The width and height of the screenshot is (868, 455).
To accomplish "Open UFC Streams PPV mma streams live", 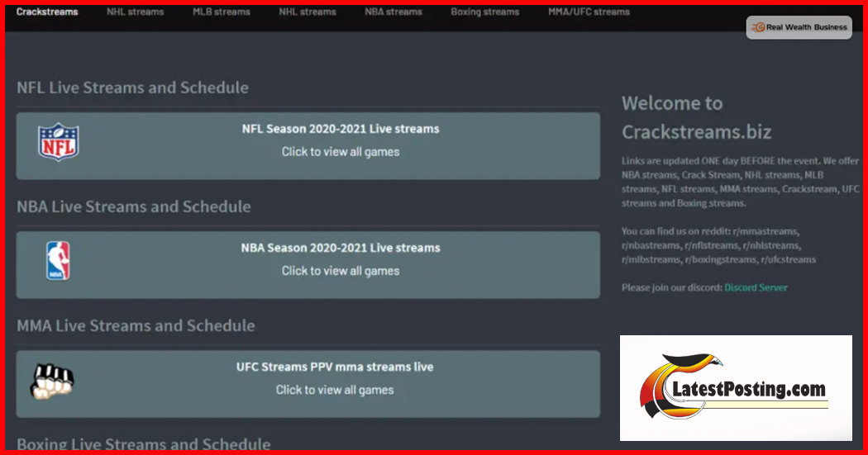I will pyautogui.click(x=335, y=367).
